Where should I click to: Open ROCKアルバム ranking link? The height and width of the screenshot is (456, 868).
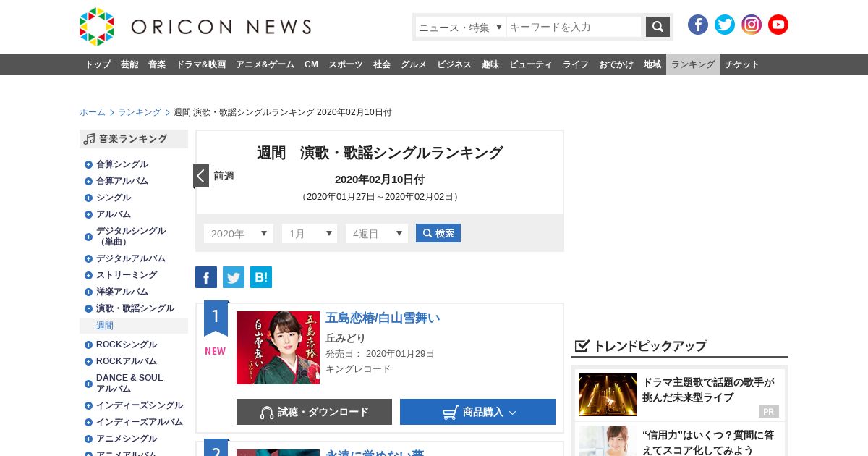point(127,361)
